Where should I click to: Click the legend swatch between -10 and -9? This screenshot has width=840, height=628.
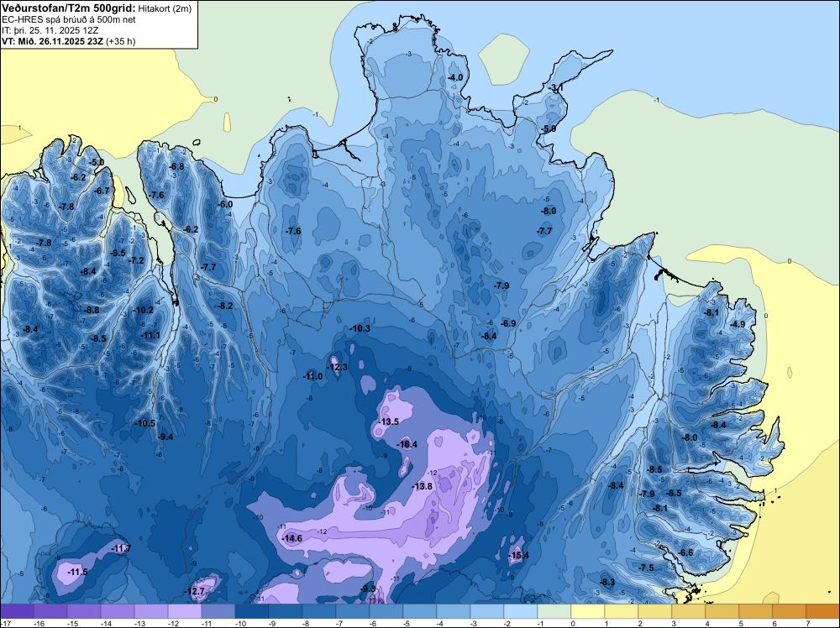point(252,611)
